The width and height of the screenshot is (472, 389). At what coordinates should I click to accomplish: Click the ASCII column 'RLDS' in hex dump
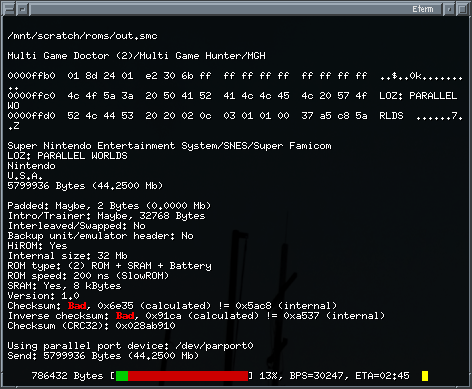coord(391,116)
